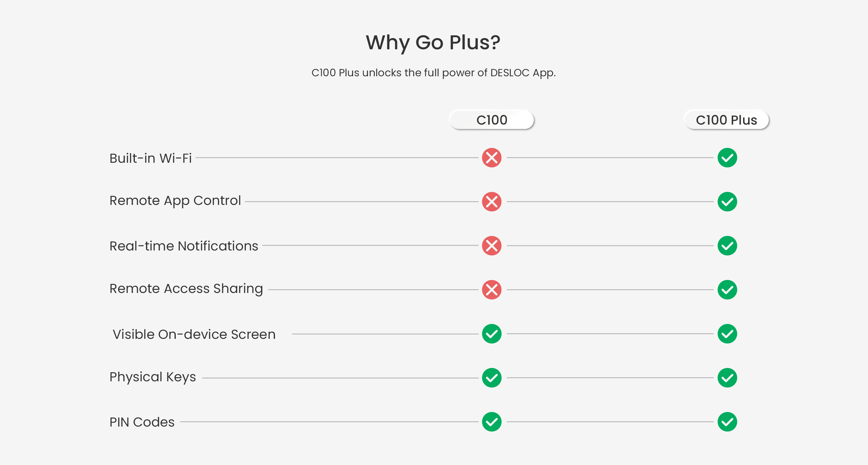The height and width of the screenshot is (465, 868).
Task: Click the red X for Built-in Wi-Fi under C100
Action: tap(492, 158)
